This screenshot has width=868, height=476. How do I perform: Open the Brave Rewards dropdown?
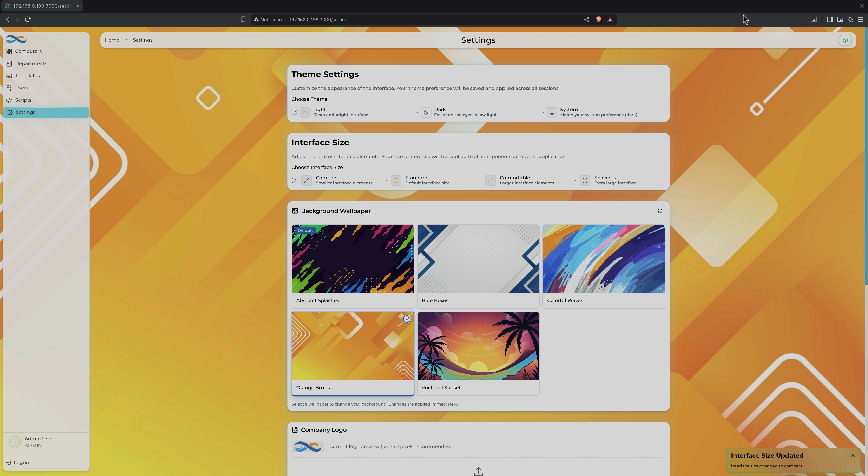point(611,19)
